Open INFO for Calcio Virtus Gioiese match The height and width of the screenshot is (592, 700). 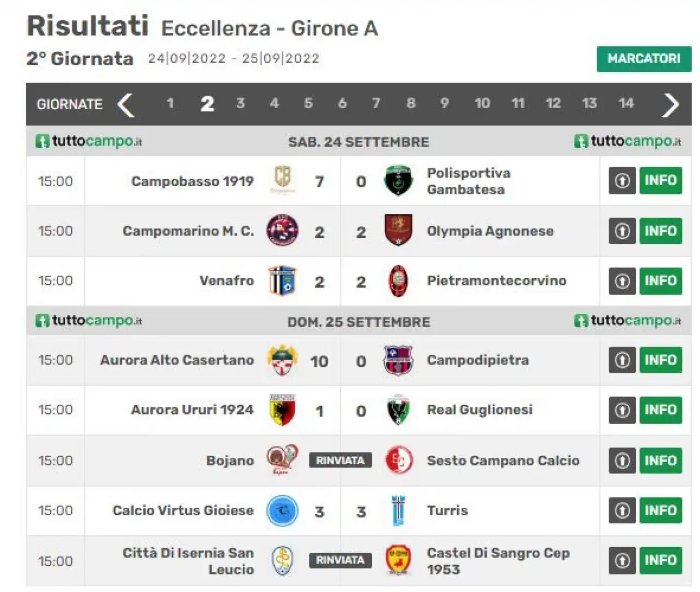661,511
